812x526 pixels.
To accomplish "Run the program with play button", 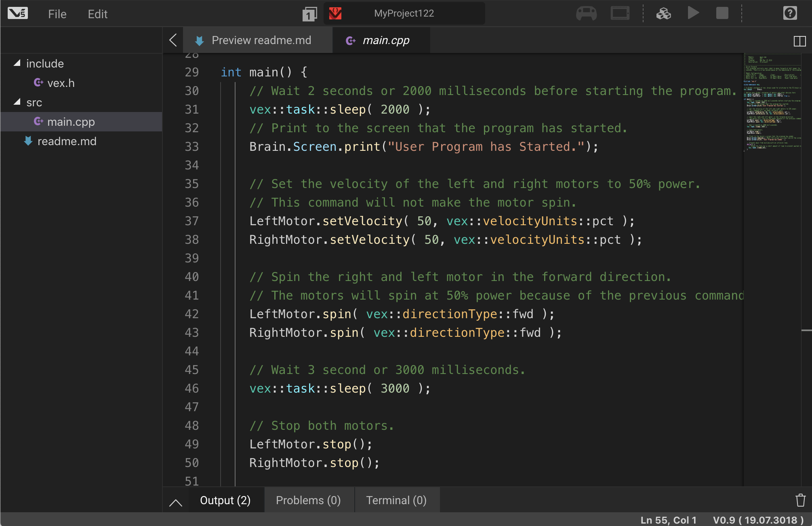I will [693, 13].
